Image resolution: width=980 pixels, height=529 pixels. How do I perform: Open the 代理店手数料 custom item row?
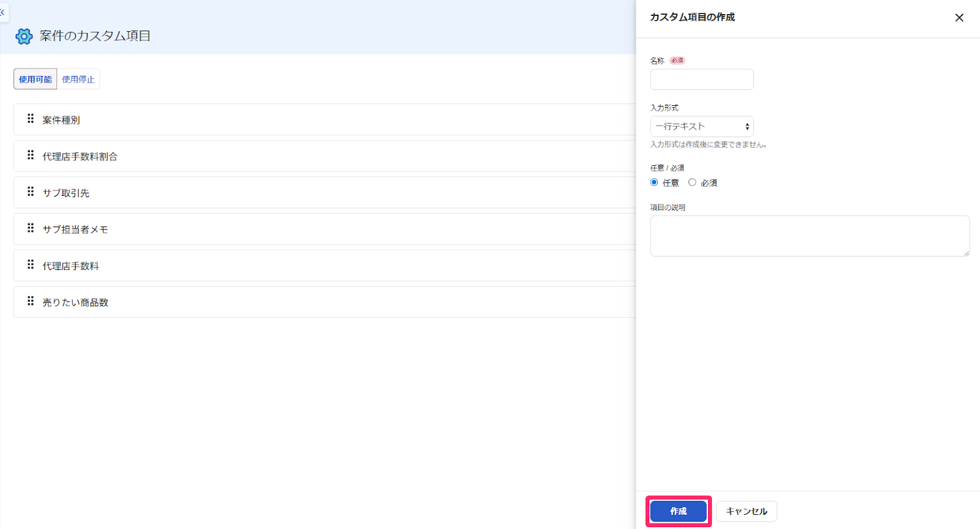pos(325,265)
